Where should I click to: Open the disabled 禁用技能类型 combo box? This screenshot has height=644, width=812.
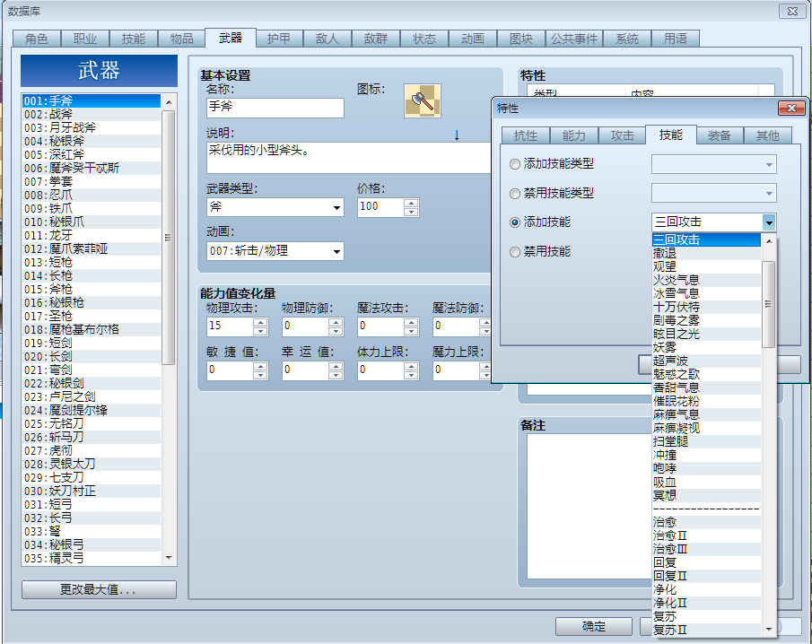713,194
